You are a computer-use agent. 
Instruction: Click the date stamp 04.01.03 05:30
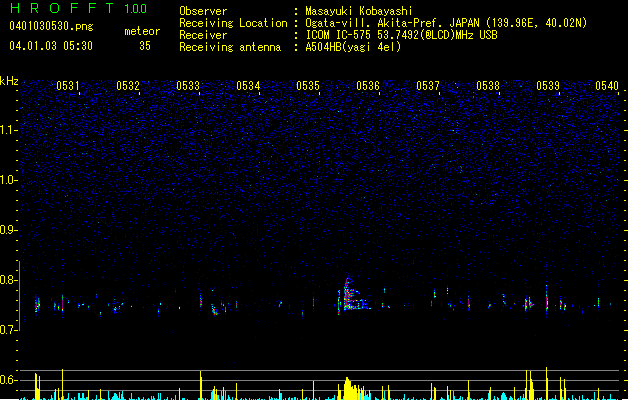[x=51, y=45]
